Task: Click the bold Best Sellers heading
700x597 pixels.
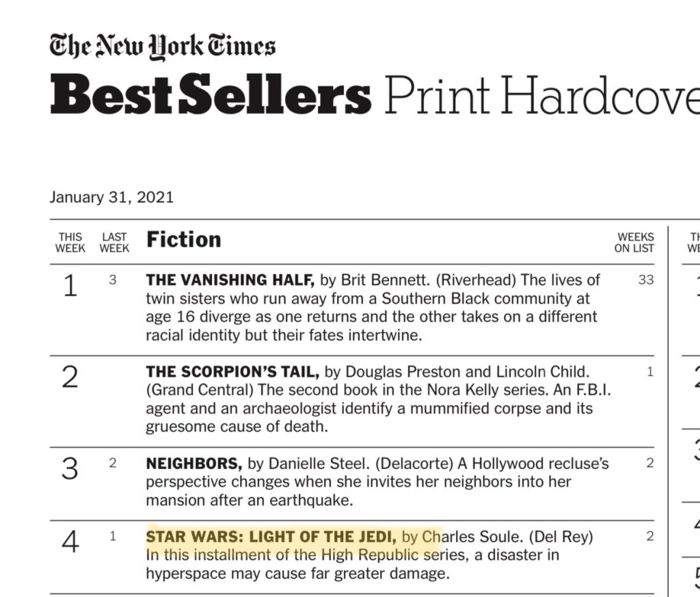Action: click(x=211, y=96)
